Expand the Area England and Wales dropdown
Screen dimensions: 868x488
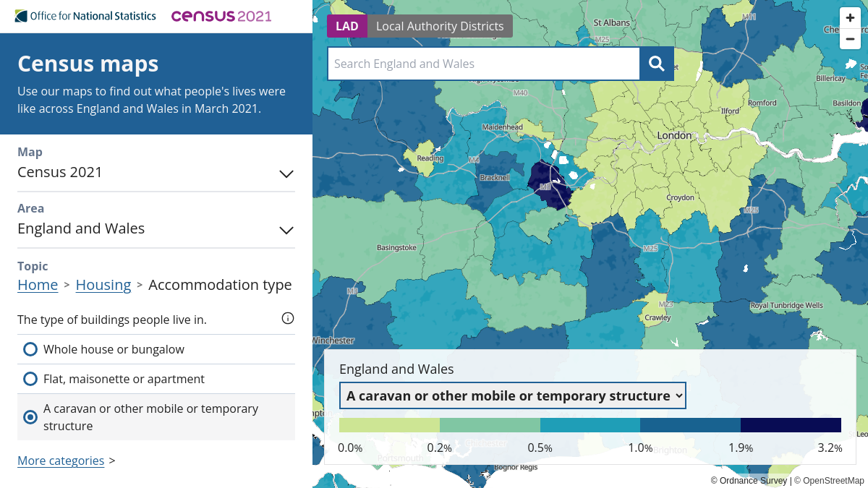[156, 228]
